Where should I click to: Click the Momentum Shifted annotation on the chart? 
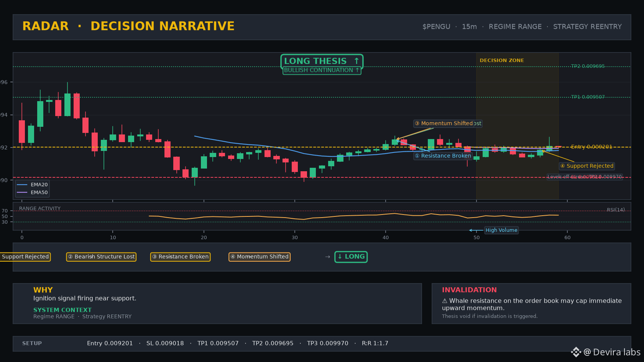point(444,123)
